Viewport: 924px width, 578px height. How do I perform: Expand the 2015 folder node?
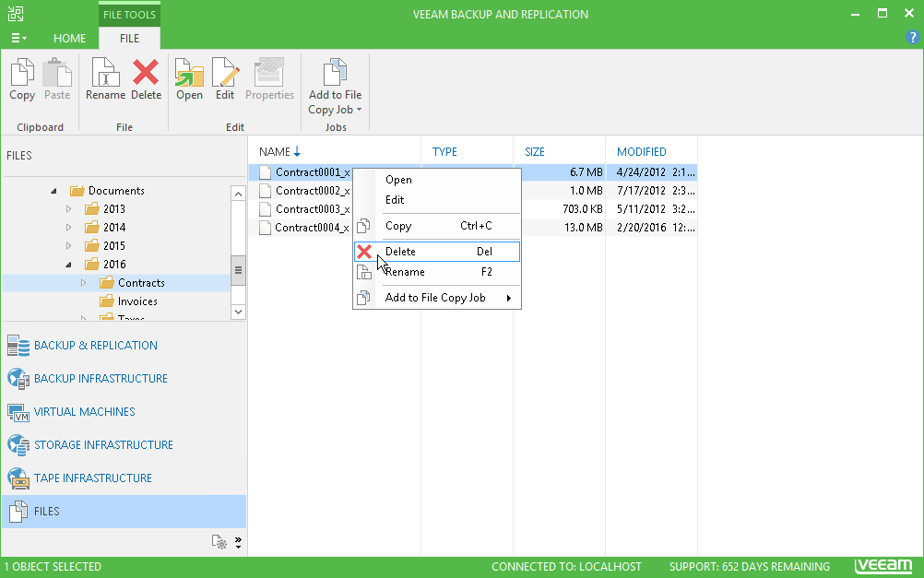[x=68, y=246]
